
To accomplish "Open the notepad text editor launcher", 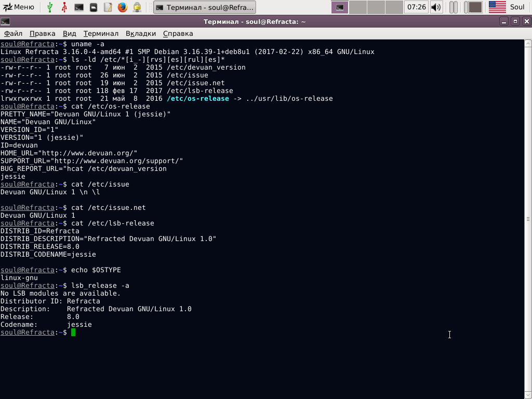I will (108, 7).
